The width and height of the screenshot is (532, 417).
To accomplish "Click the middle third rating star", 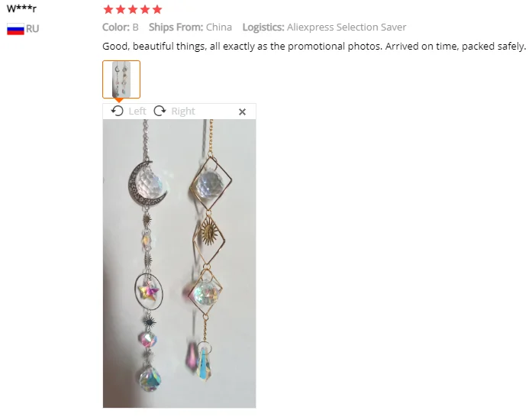I will [133, 9].
